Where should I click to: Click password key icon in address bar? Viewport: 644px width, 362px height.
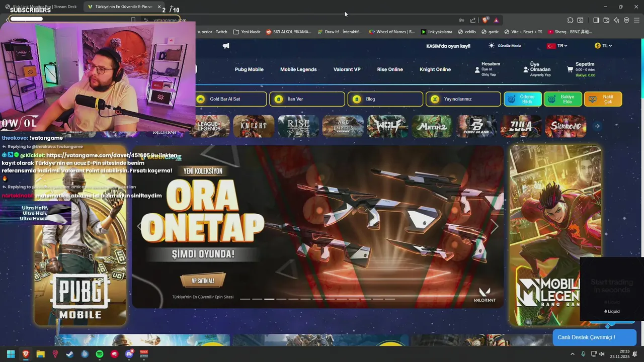click(x=461, y=20)
